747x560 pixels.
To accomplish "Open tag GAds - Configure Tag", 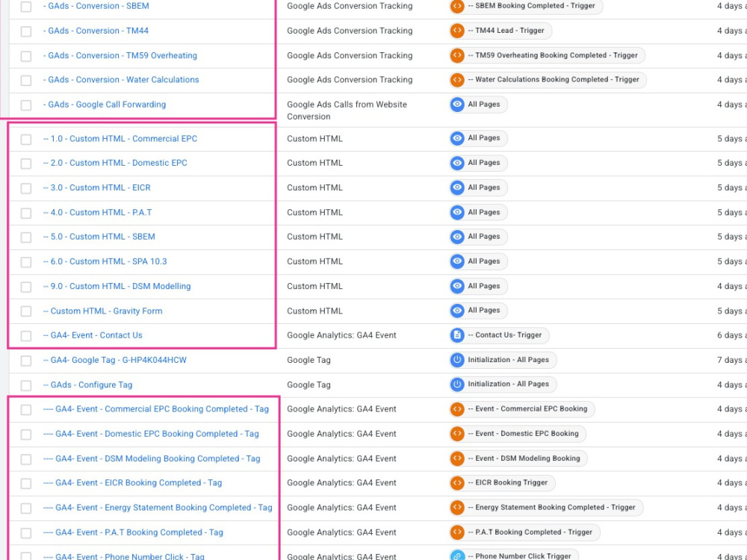I will [x=87, y=385].
